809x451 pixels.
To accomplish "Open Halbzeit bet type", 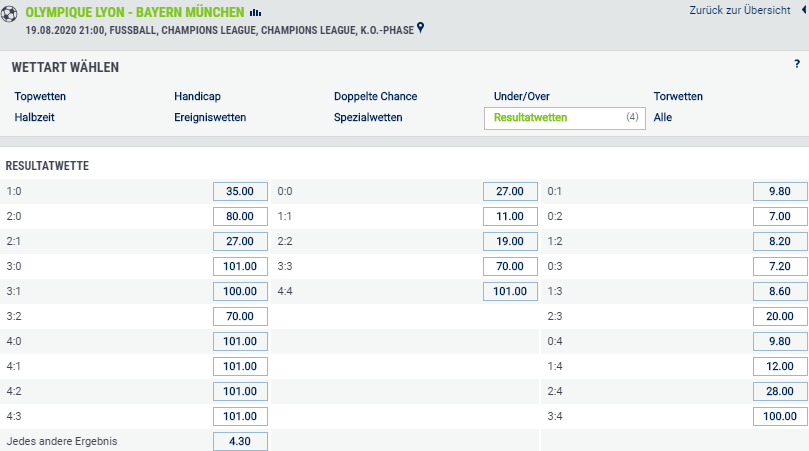I will point(34,118).
